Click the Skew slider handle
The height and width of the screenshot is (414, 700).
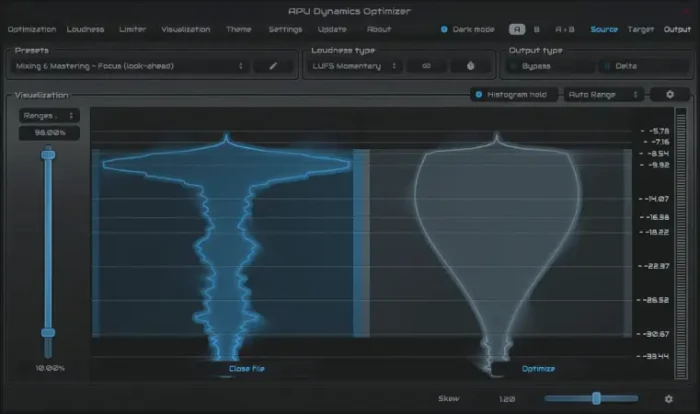tap(596, 398)
